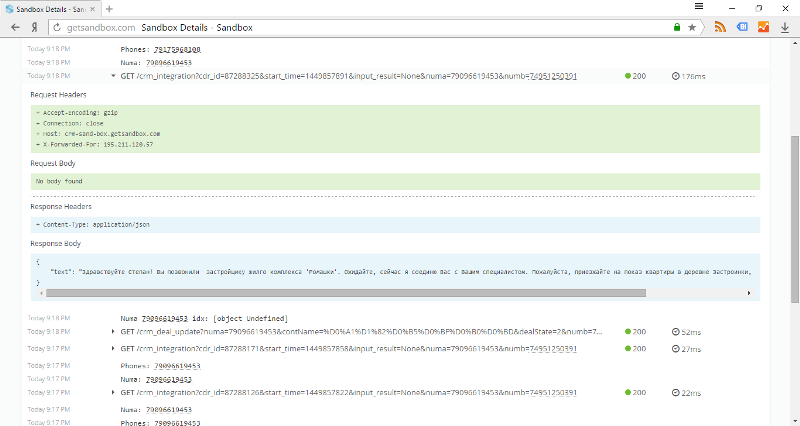Click the orange chart extension icon
The height and width of the screenshot is (426, 800).
[x=763, y=28]
